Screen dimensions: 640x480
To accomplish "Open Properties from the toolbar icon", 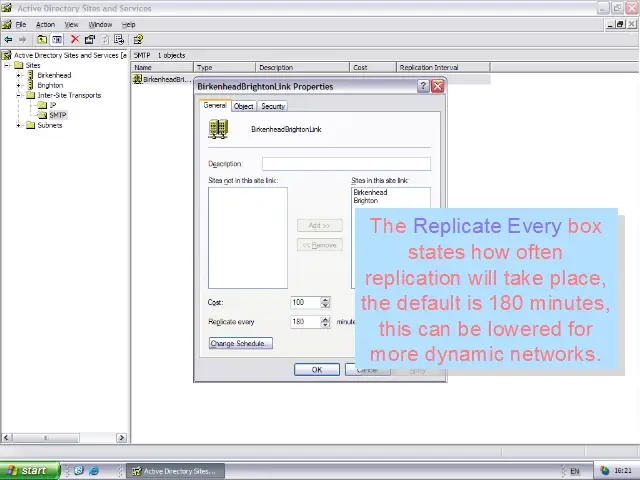I will pos(89,40).
